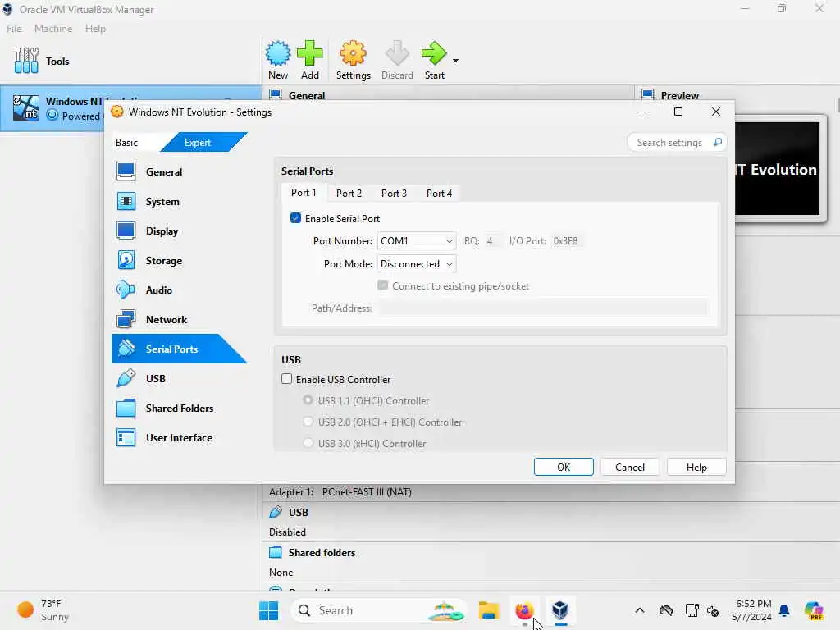Switch to Port 1 tab
840x630 pixels.
coord(304,193)
